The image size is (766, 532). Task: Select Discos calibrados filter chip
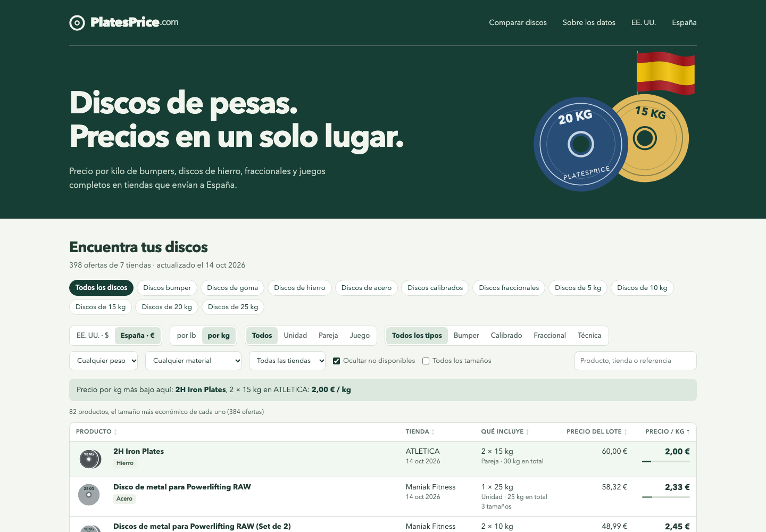(x=435, y=288)
